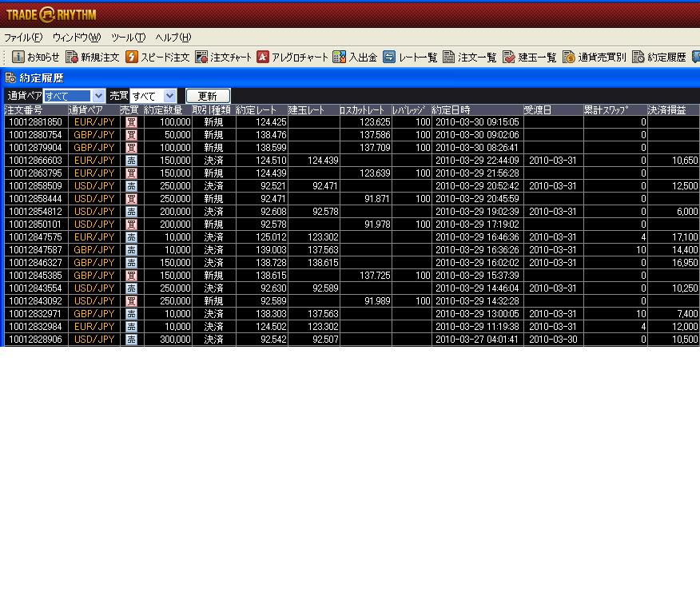
Task: Launch the アレグロチャート chart tool
Action: 292,58
